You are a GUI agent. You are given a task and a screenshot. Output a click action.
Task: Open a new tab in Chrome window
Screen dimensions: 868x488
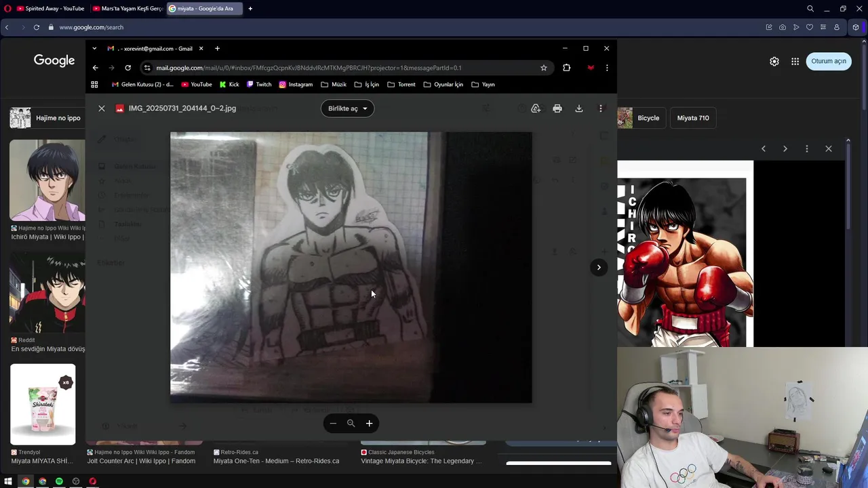(217, 49)
